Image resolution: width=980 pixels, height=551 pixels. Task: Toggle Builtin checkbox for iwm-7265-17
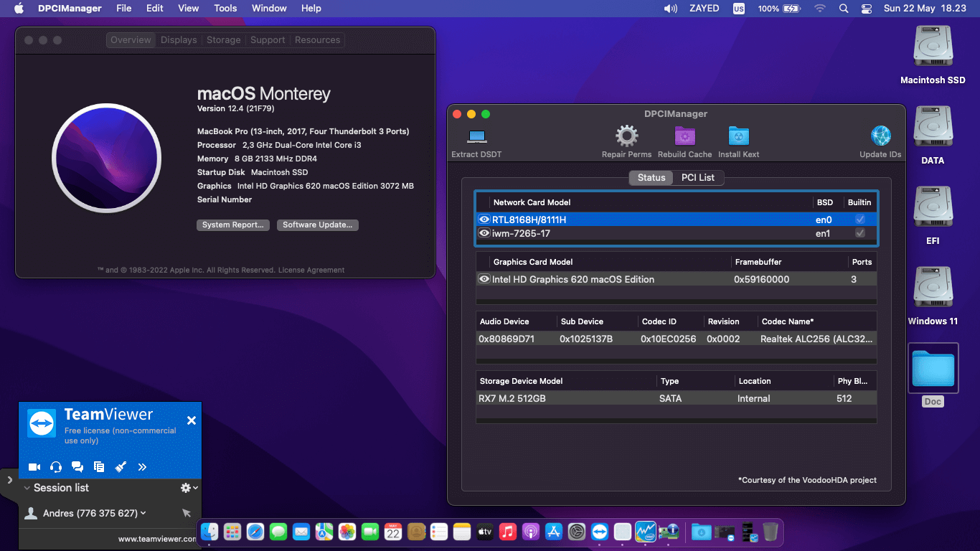point(860,233)
